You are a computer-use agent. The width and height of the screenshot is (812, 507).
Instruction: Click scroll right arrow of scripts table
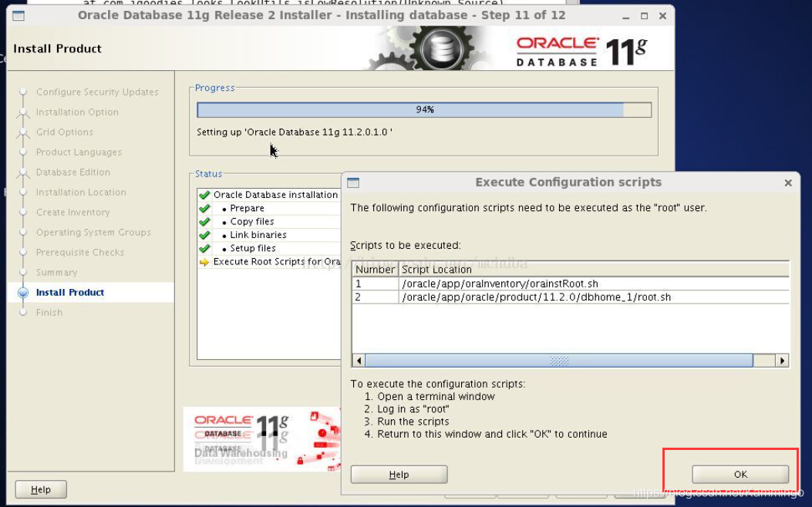click(x=783, y=361)
